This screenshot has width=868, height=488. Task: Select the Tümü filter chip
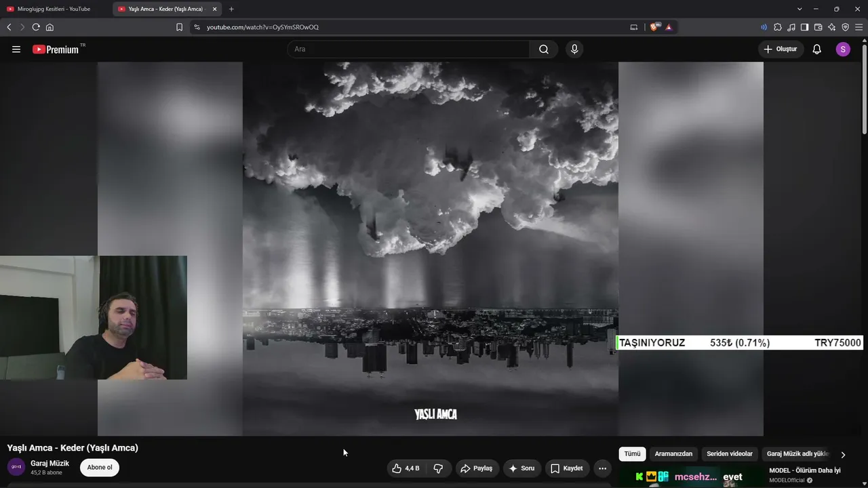(632, 454)
